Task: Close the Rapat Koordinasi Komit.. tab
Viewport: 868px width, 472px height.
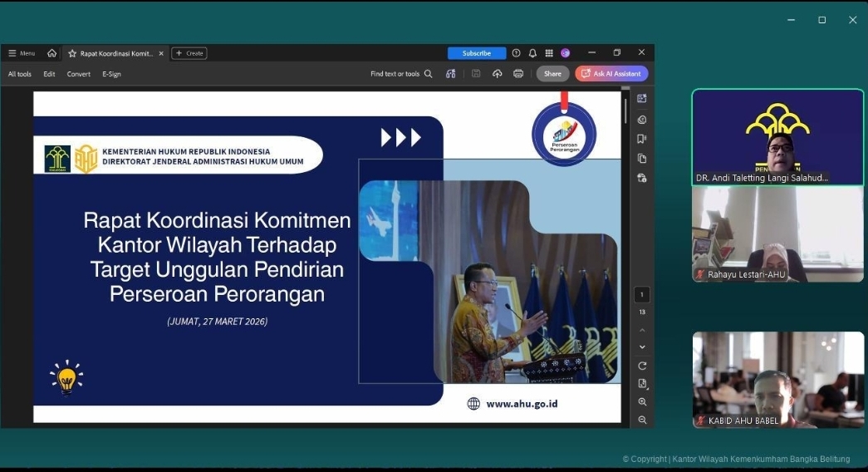Action: 161,54
